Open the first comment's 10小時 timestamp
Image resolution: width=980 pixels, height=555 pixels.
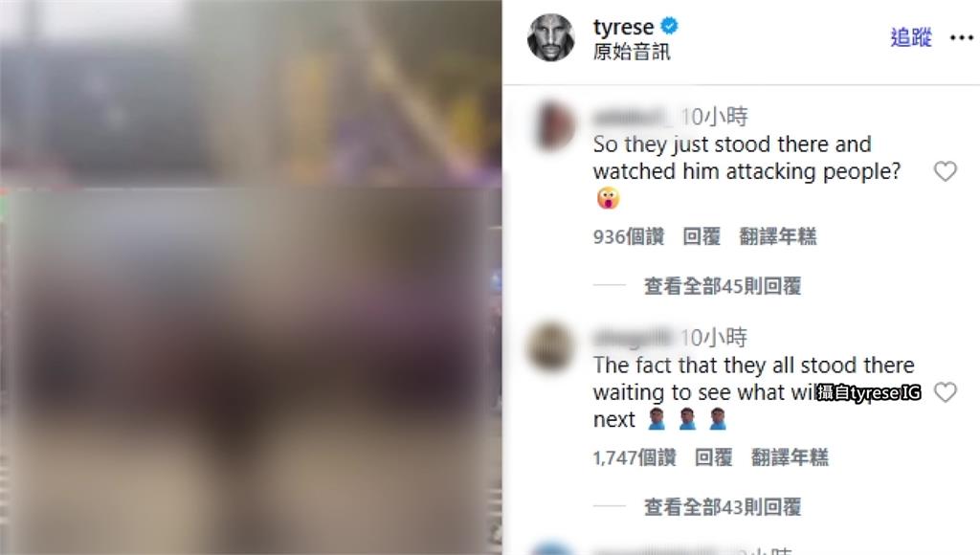tap(714, 116)
